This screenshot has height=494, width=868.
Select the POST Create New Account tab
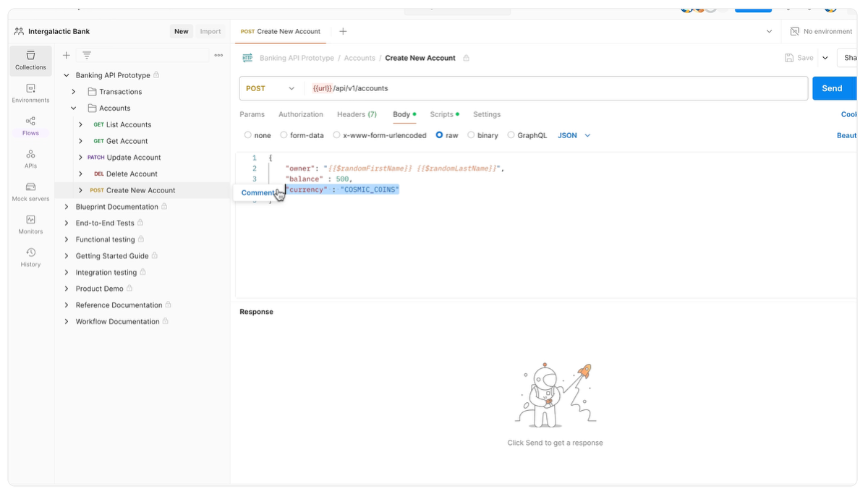281,31
